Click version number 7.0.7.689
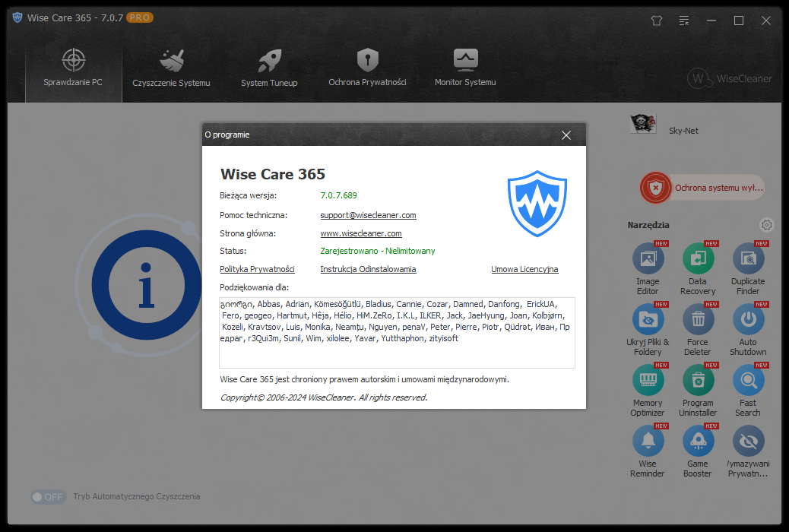789x532 pixels. click(339, 195)
